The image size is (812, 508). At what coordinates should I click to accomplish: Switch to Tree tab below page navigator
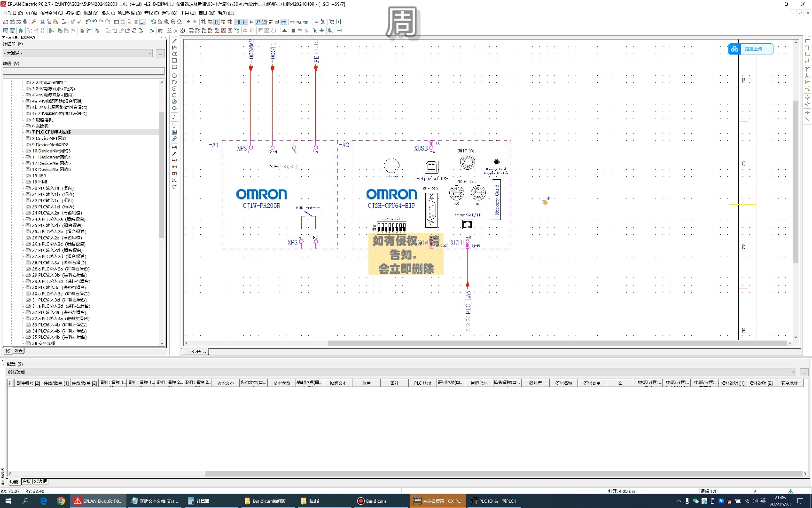point(8,351)
